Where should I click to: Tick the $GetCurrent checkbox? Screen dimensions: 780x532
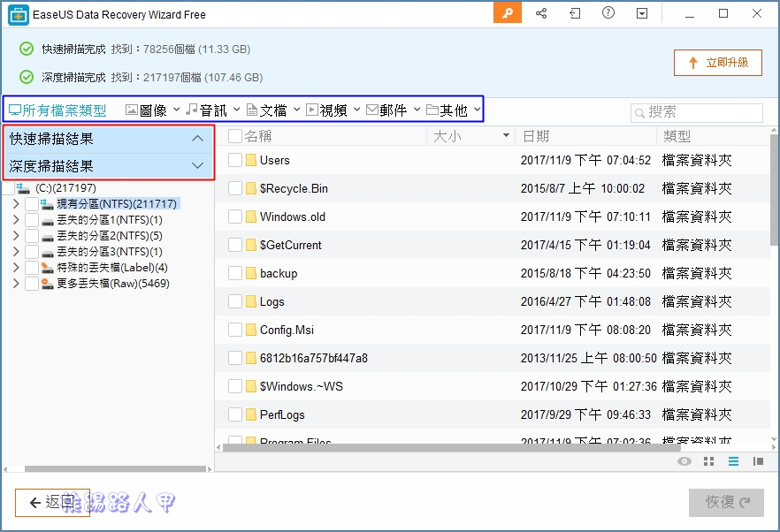coord(235,245)
